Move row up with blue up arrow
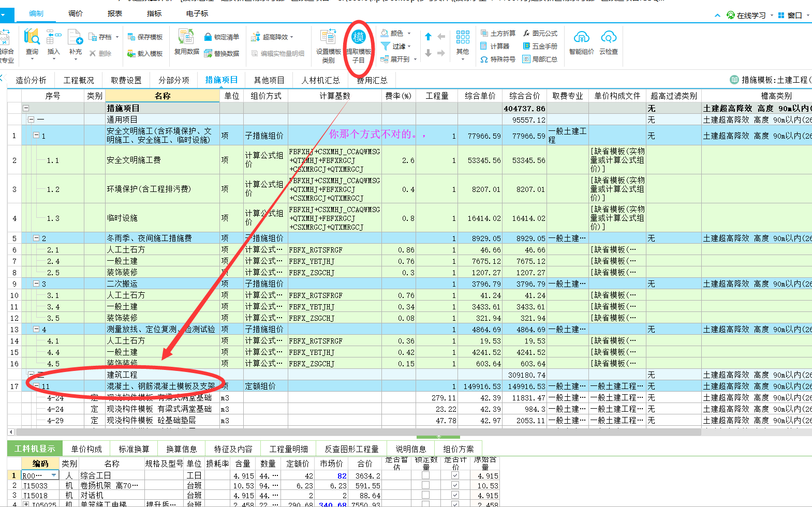The width and height of the screenshot is (812, 507). pyautogui.click(x=428, y=37)
